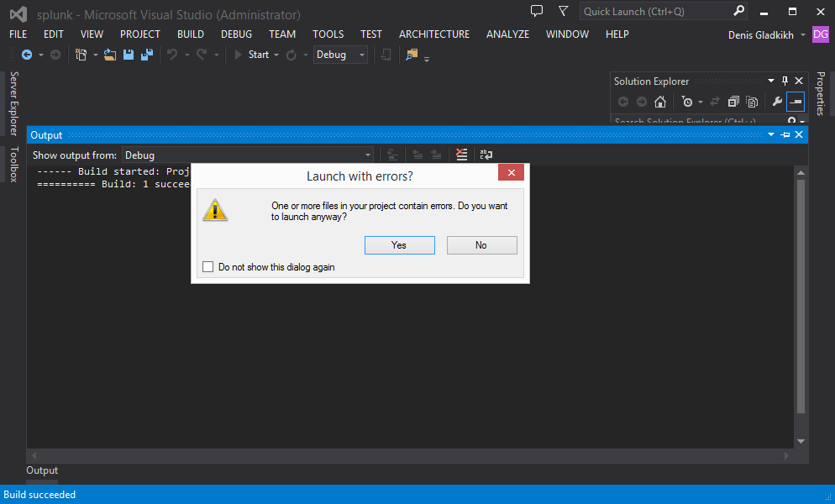Click the DG user avatar badge
835x504 pixels.
point(820,34)
